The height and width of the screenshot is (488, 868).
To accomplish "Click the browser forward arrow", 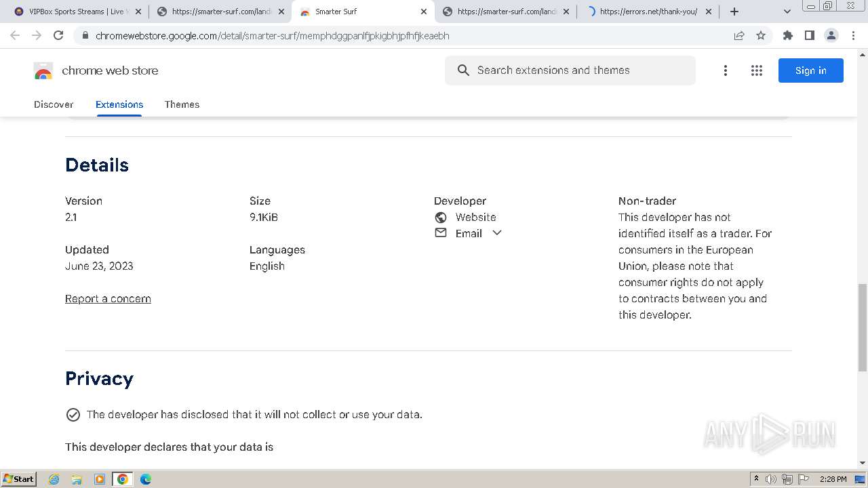I will (x=37, y=35).
